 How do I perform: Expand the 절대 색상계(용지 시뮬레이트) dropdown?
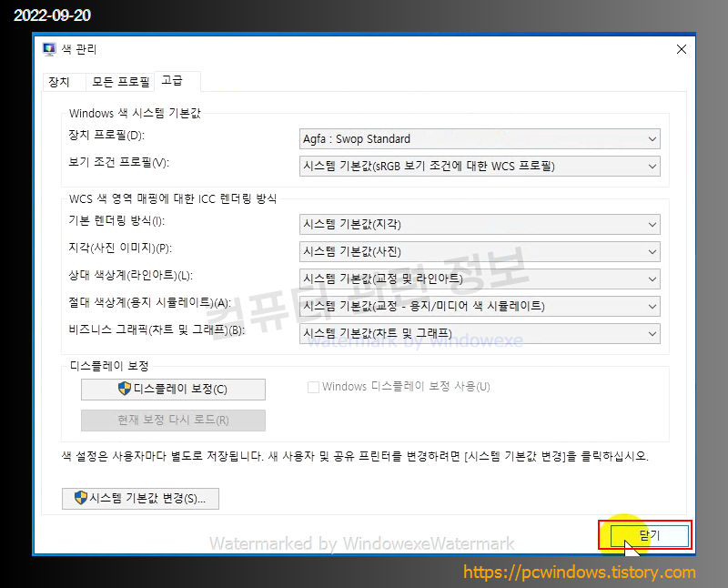point(480,306)
